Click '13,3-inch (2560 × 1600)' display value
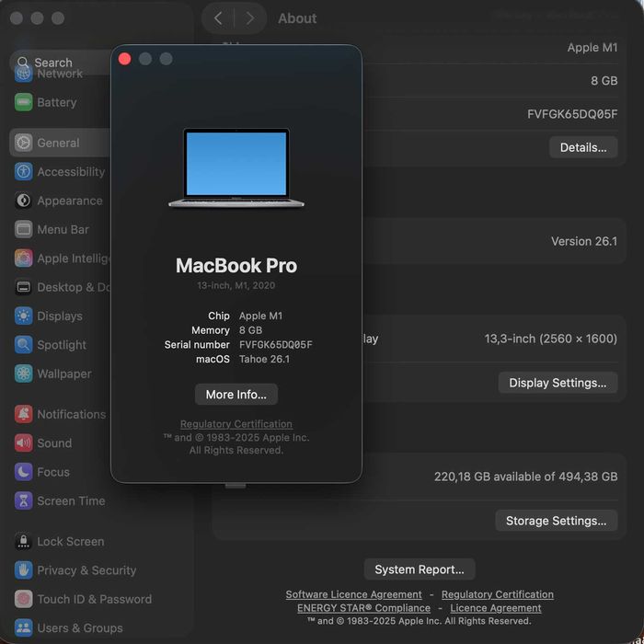 551,339
